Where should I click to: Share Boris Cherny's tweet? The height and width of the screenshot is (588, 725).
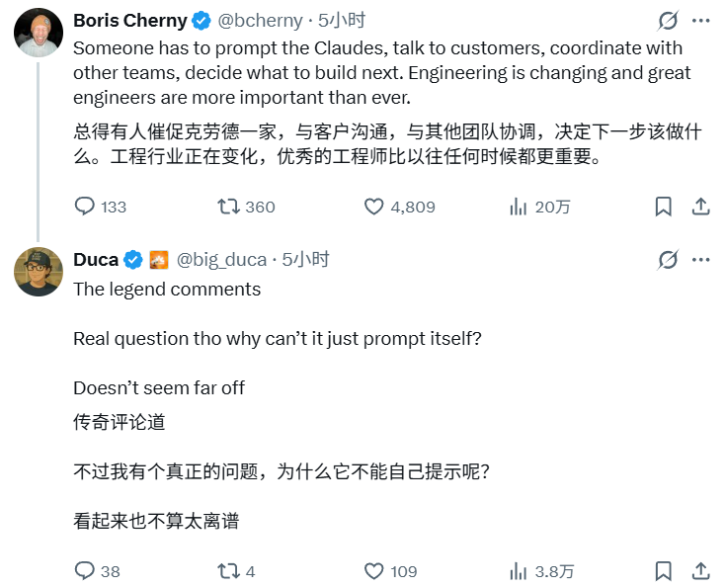tap(700, 207)
